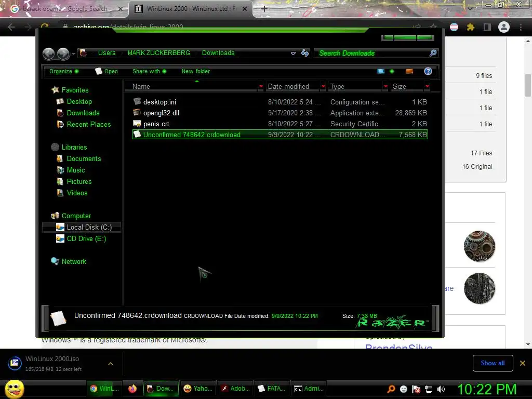Toggle Chrome's side panel icon

pyautogui.click(x=487, y=27)
